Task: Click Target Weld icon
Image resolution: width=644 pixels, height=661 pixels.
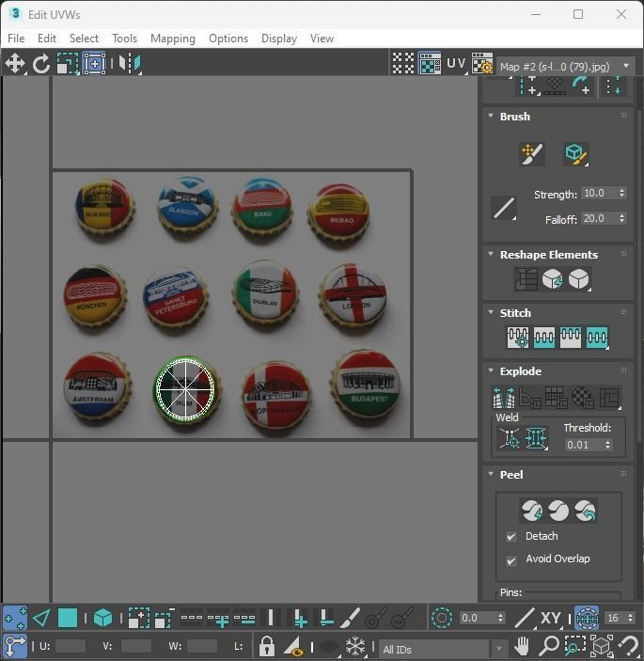Action: [510, 438]
